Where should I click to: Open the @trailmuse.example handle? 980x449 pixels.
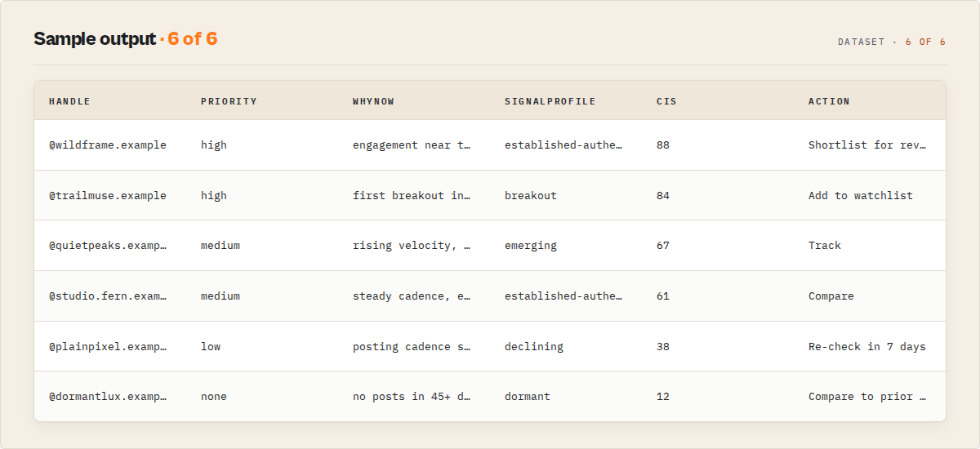click(108, 196)
